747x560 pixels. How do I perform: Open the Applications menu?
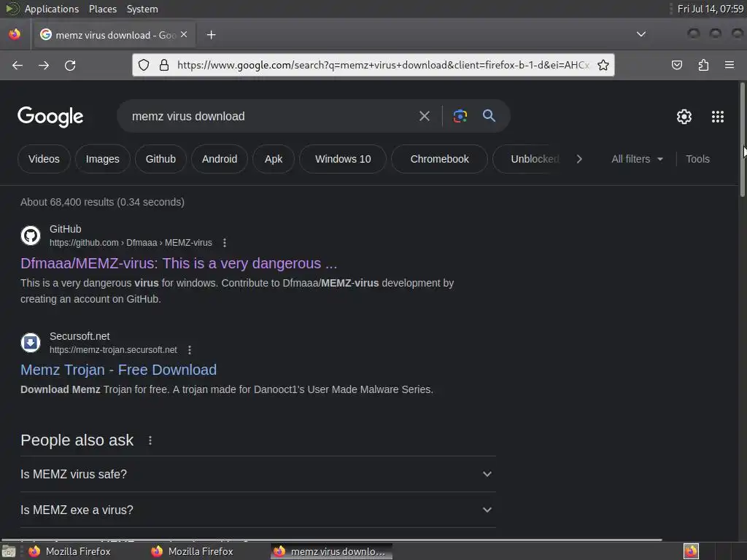(52, 9)
